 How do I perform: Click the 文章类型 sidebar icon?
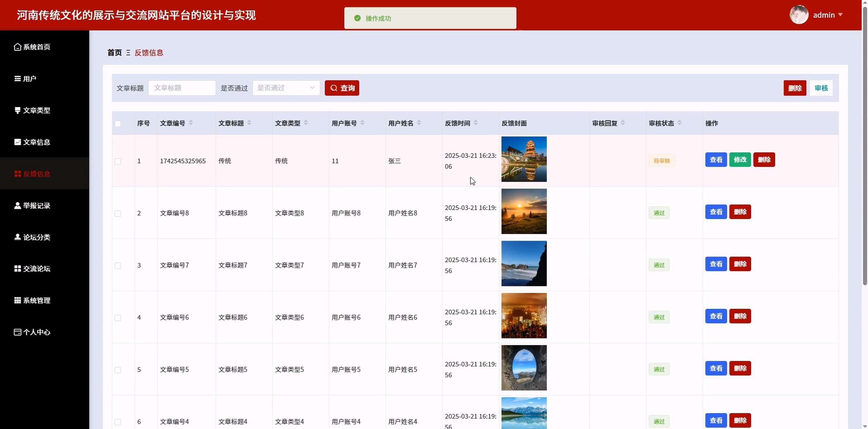(x=18, y=110)
